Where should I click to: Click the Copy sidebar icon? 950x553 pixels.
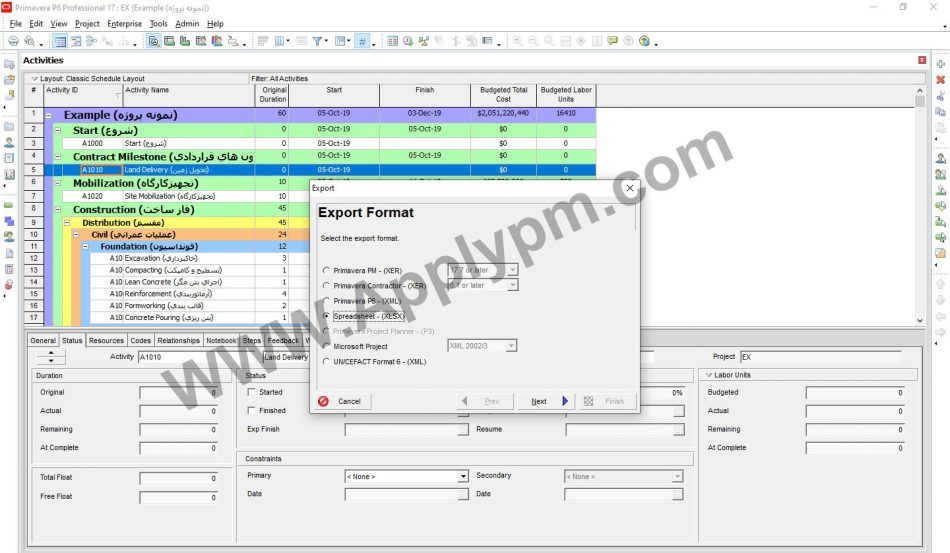click(940, 111)
